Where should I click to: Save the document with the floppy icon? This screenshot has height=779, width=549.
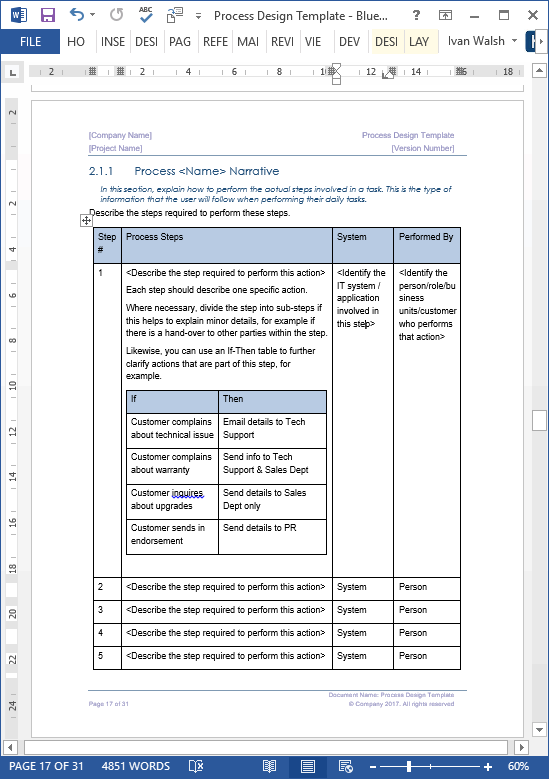pos(48,15)
